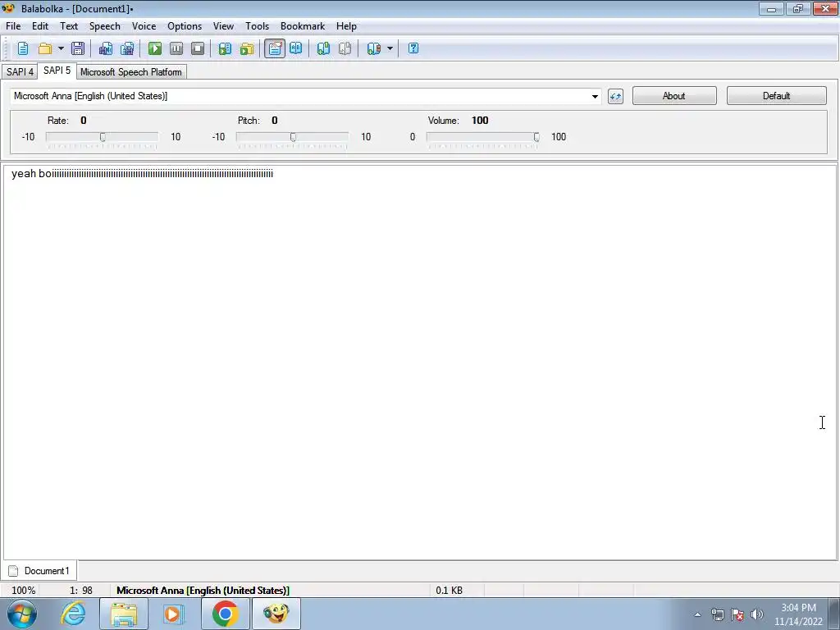This screenshot has height=630, width=840.
Task: Click the refresh voices icon next to dropdown
Action: pyautogui.click(x=615, y=97)
